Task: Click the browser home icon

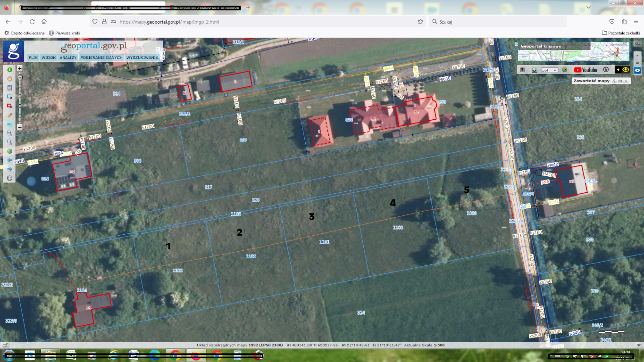Action: (x=44, y=22)
